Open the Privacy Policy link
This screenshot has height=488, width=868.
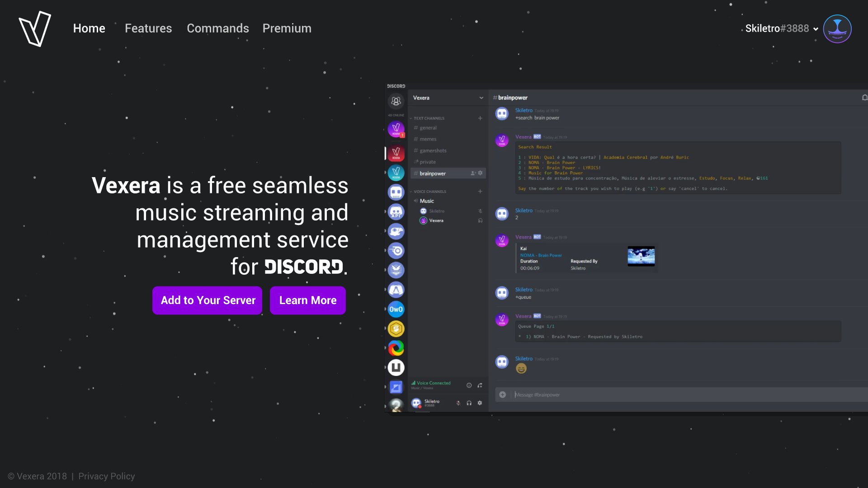tap(106, 476)
